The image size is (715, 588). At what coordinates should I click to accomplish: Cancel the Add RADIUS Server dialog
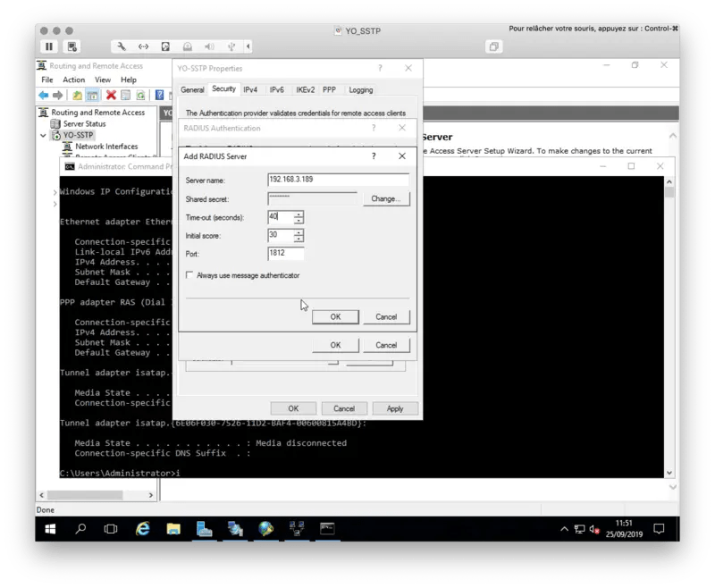(387, 317)
